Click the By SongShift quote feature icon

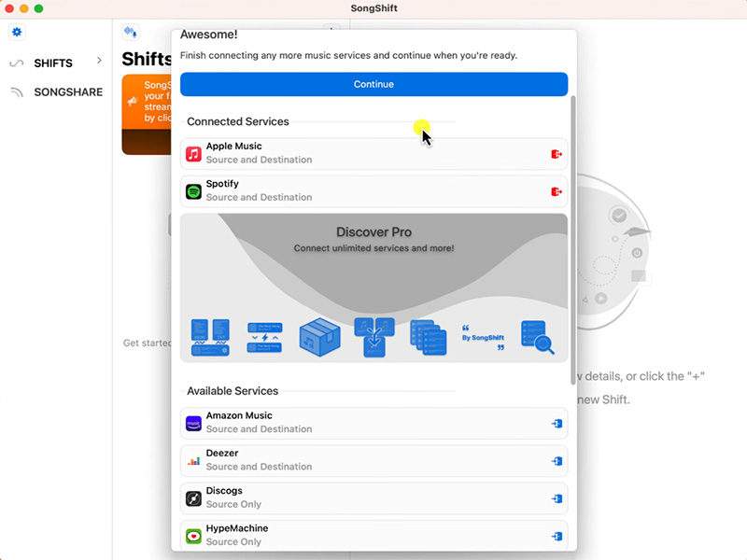click(483, 337)
